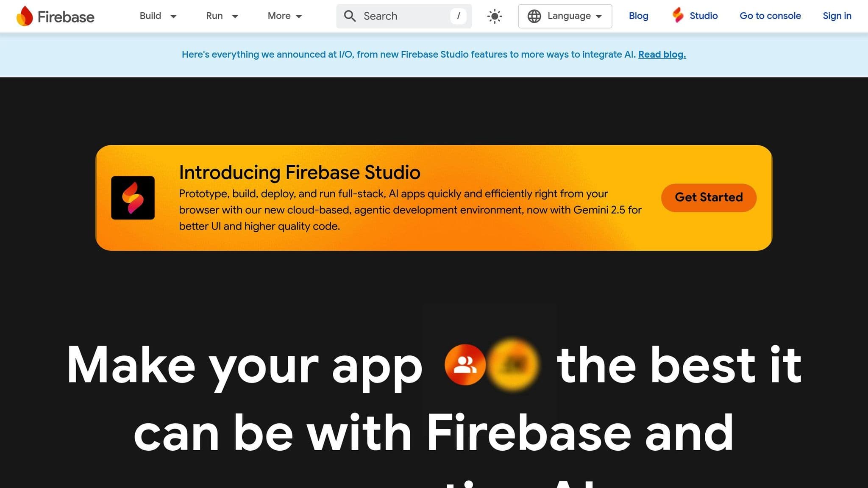Image resolution: width=868 pixels, height=488 pixels.
Task: Click the Run dropdown arrow
Action: click(x=235, y=17)
